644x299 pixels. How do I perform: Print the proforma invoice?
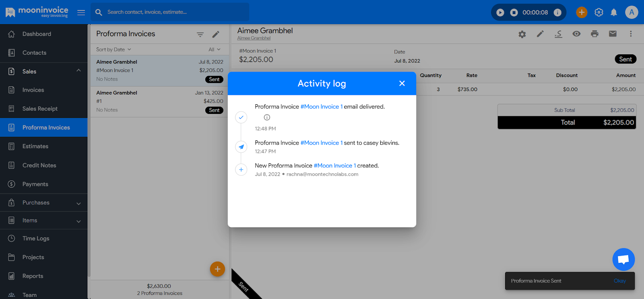(594, 34)
